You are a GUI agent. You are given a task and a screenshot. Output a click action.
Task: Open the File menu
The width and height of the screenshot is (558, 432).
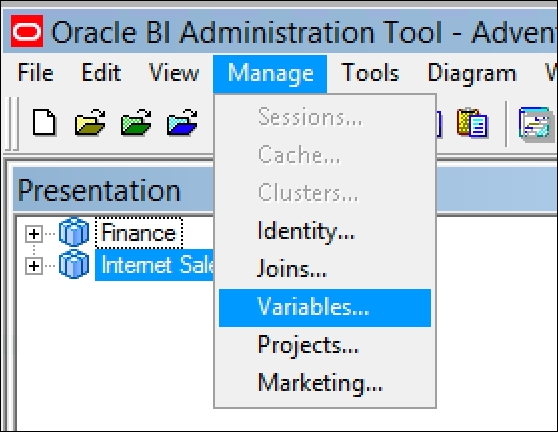tap(36, 73)
